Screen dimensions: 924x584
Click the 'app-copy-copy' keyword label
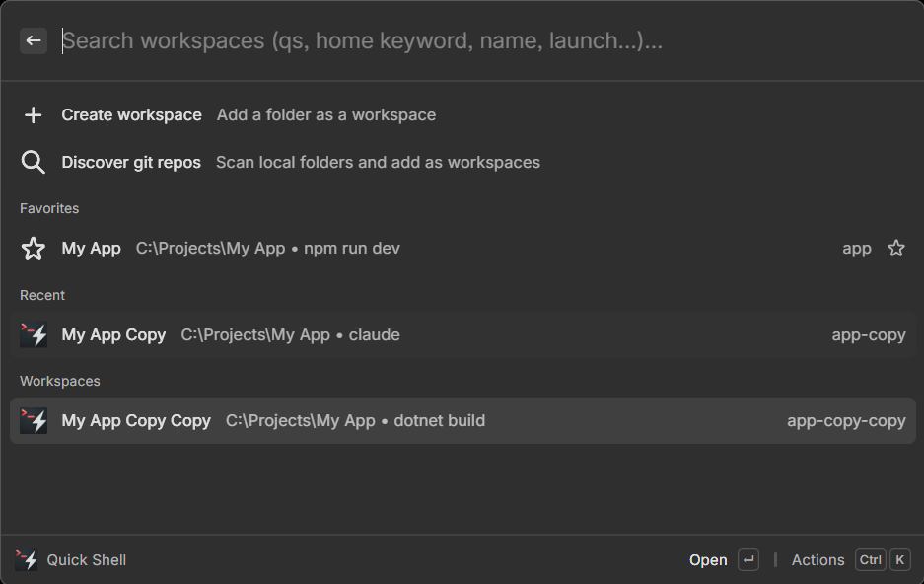[x=846, y=421]
